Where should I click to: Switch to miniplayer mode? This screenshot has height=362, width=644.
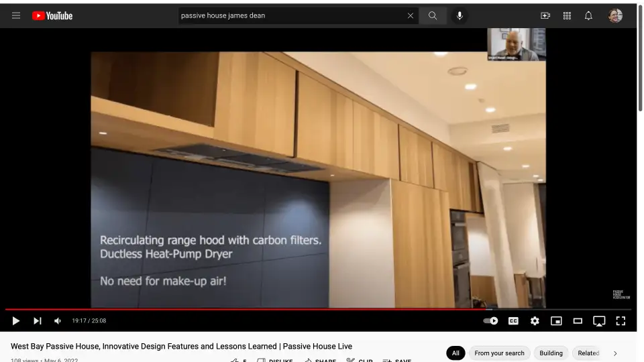[x=556, y=321]
